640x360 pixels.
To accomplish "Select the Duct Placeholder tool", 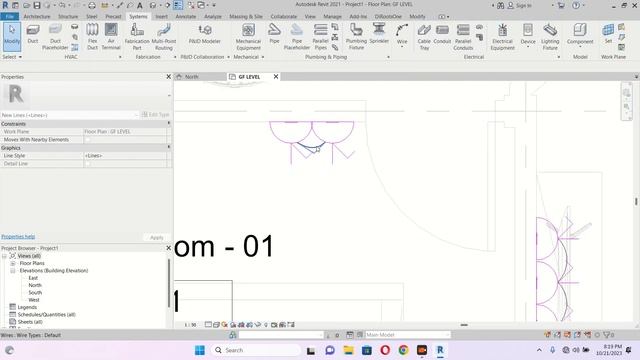I will 55,37.
